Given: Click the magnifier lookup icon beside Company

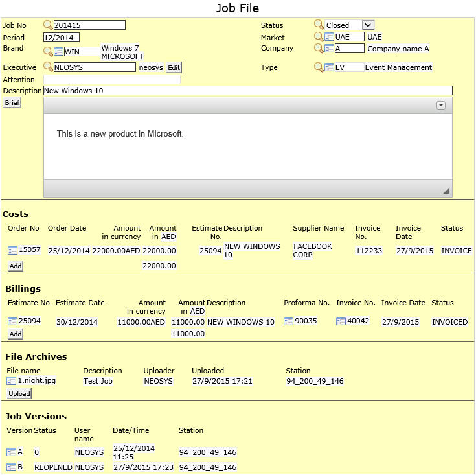Looking at the screenshot, I should pyautogui.click(x=319, y=48).
